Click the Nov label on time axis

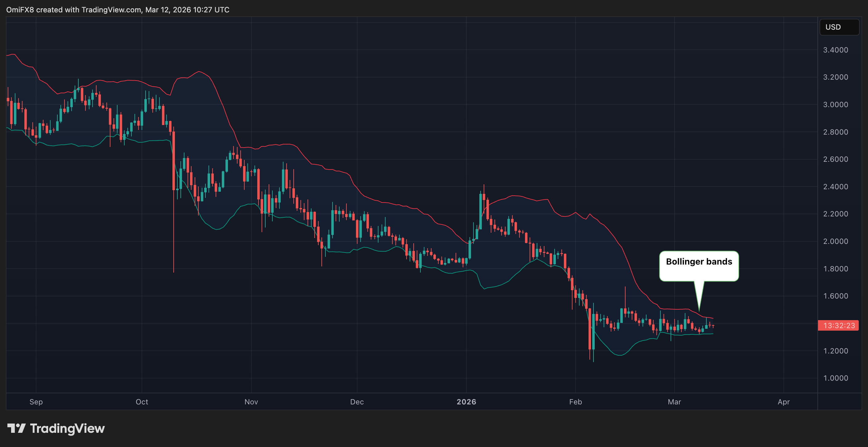tap(251, 402)
